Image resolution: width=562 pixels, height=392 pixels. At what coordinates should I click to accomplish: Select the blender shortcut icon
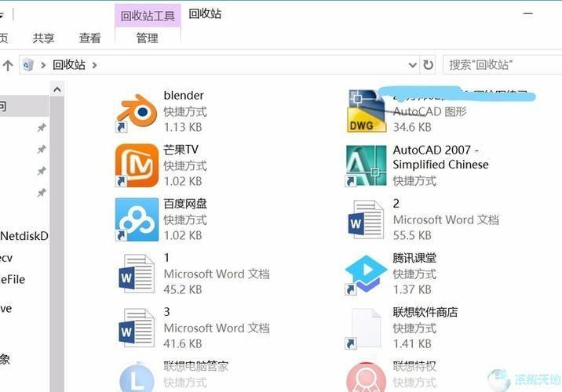tap(137, 112)
